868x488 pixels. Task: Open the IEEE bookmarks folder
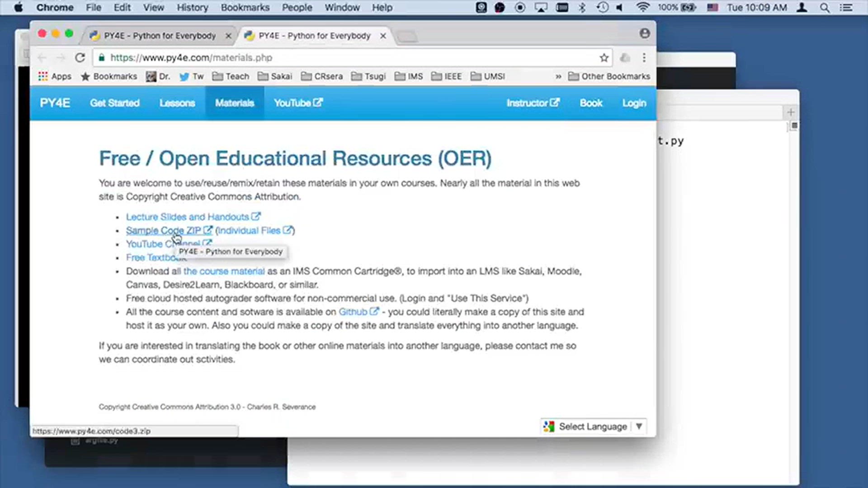446,76
